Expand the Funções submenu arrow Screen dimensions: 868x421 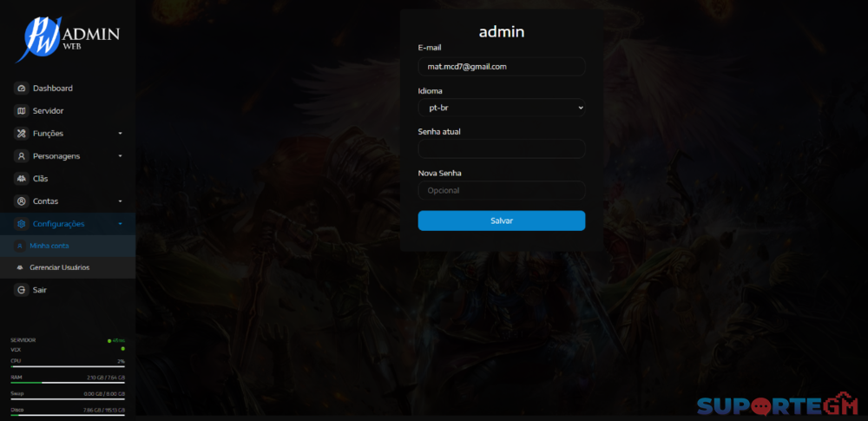coord(121,134)
